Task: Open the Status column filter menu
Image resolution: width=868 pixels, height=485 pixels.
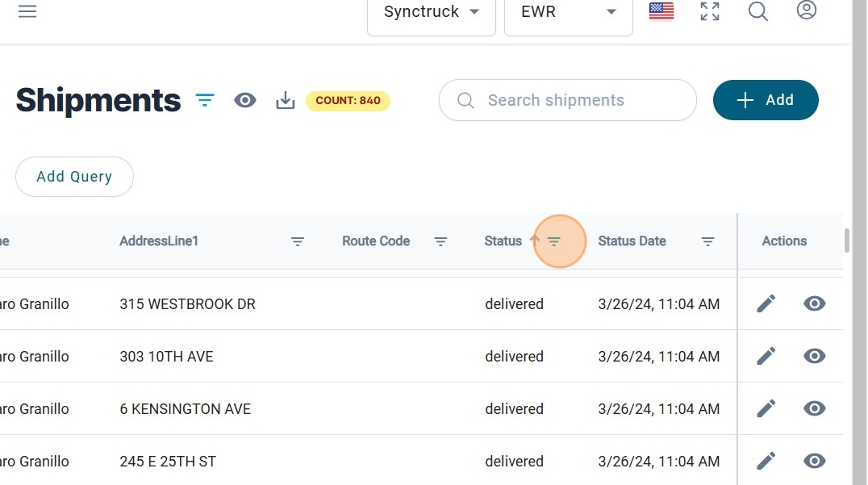Action: tap(554, 241)
